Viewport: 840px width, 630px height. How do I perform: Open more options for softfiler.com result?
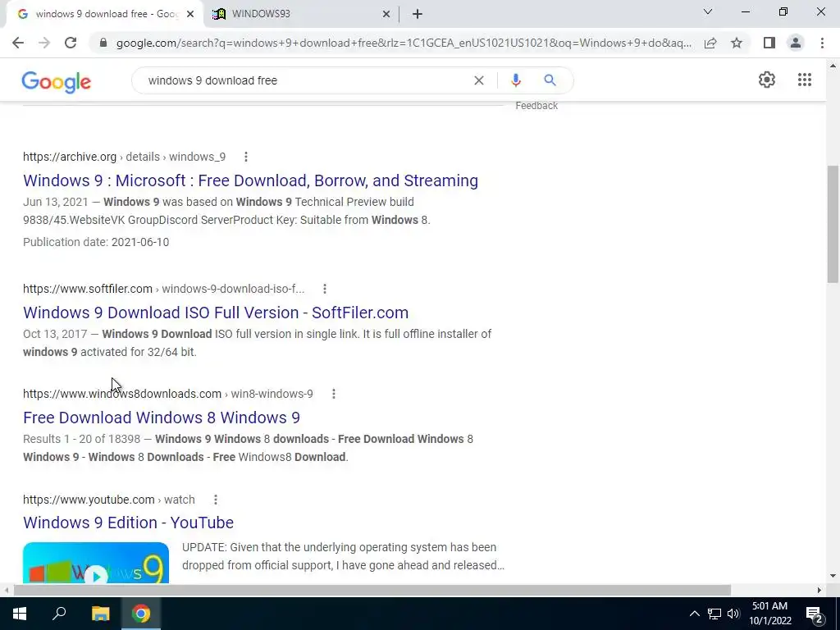325,289
